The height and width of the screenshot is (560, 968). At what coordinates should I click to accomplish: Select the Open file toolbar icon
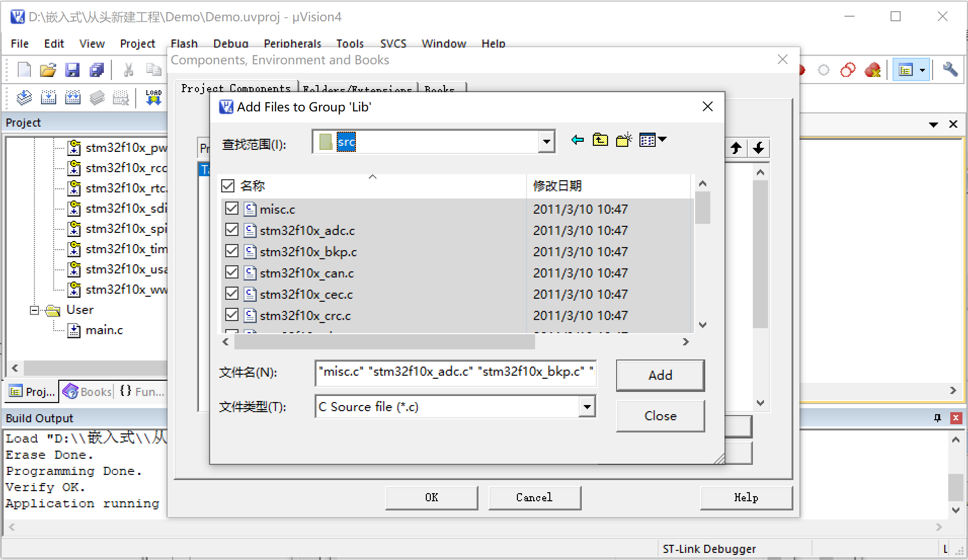pos(48,69)
